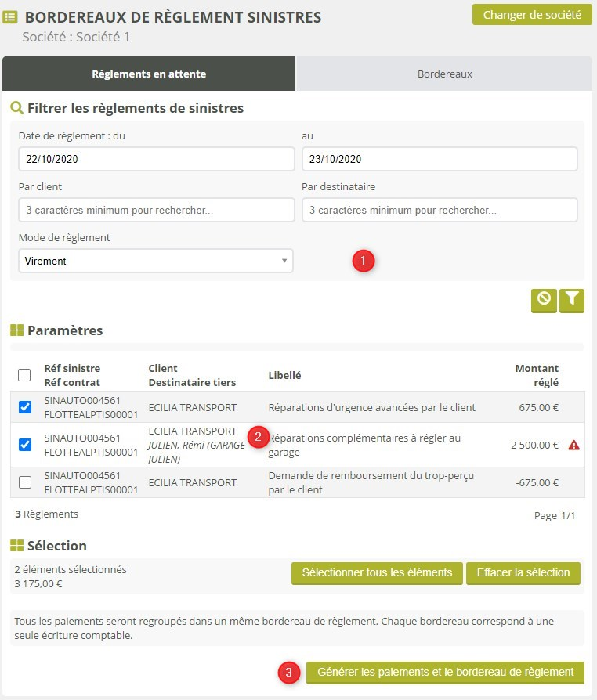Click the Changer de société button

tap(532, 15)
